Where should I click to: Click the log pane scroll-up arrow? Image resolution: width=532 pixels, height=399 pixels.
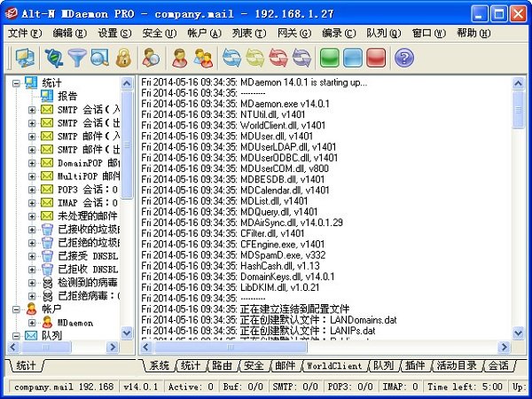pos(518,83)
